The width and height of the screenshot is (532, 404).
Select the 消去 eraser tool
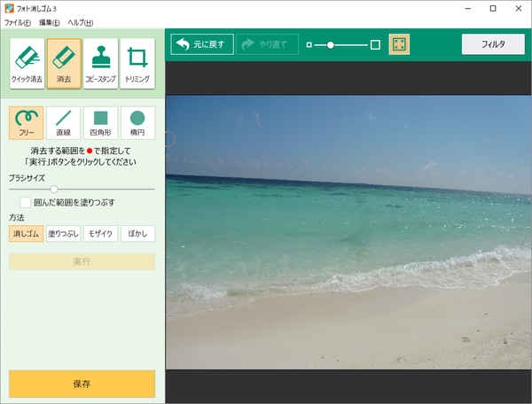tap(64, 64)
